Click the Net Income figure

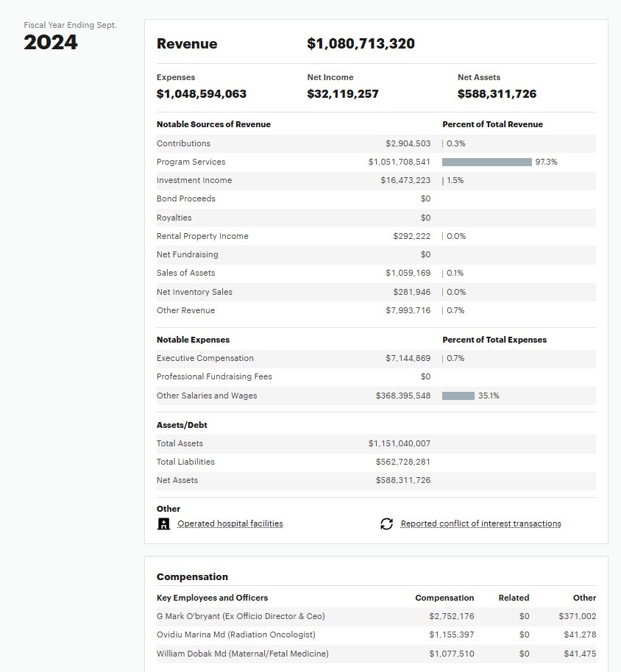click(x=343, y=94)
